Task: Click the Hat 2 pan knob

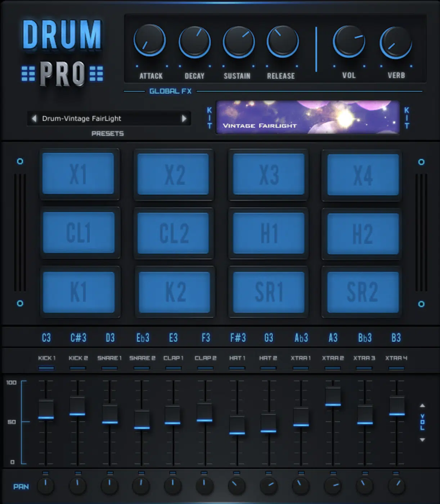Action: (x=269, y=486)
